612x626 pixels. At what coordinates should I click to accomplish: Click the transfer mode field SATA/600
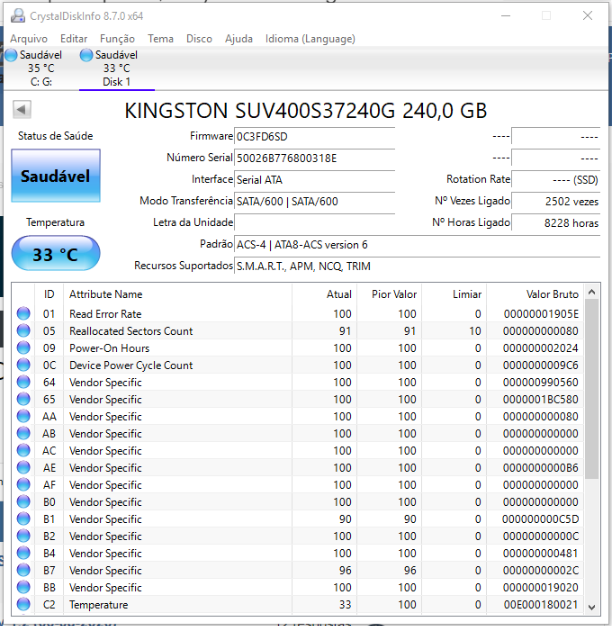coord(315,201)
